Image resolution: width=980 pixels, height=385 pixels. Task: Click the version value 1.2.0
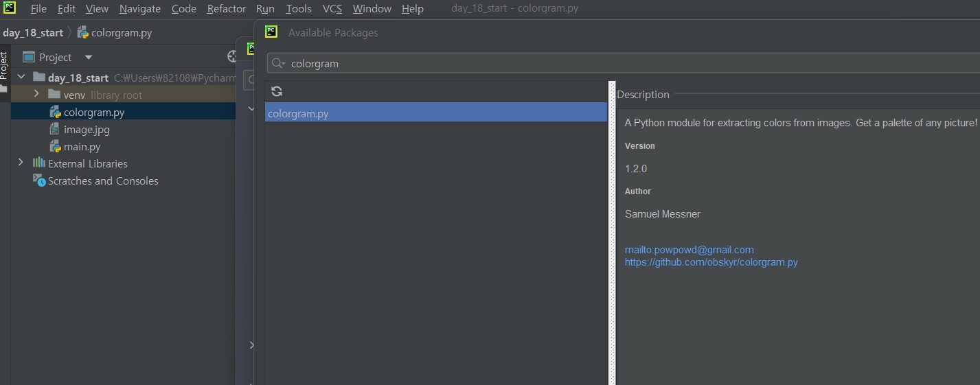coord(636,168)
